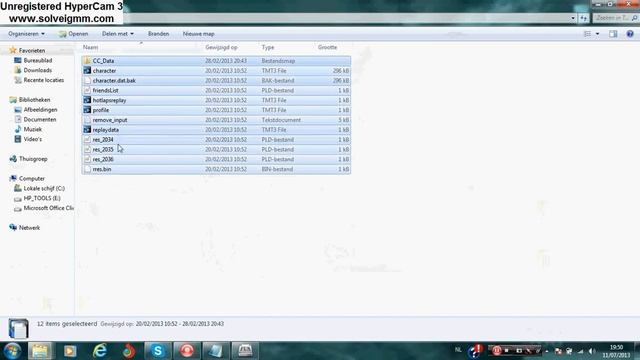Viewport: 640px width, 360px height.
Task: Sort by the Grootte column header
Action: coord(327,47)
